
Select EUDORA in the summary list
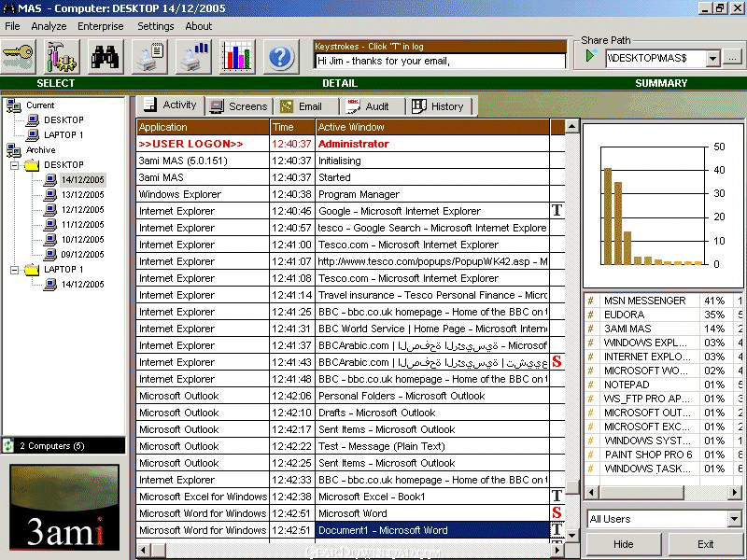[624, 315]
